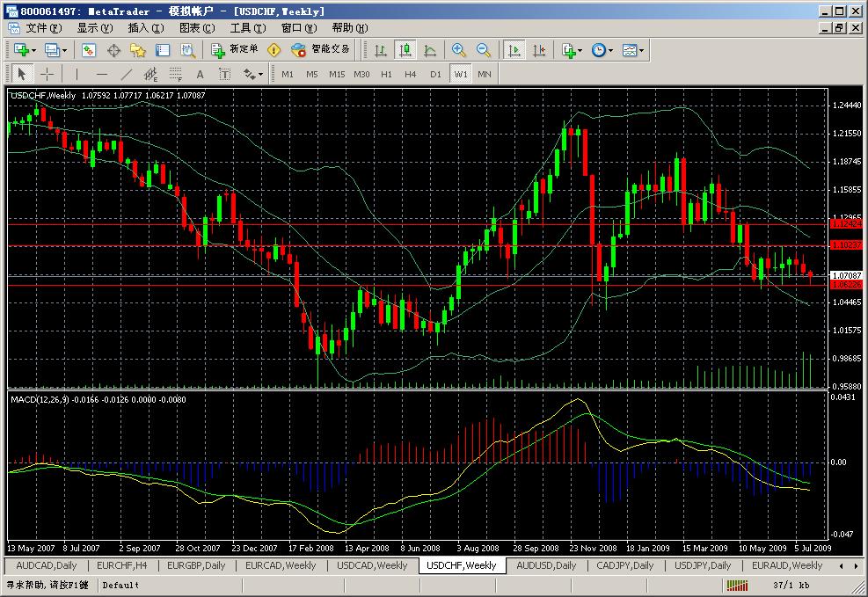Click the 智能交易 expert advisors button
Screen dimensions: 868x597
322,50
